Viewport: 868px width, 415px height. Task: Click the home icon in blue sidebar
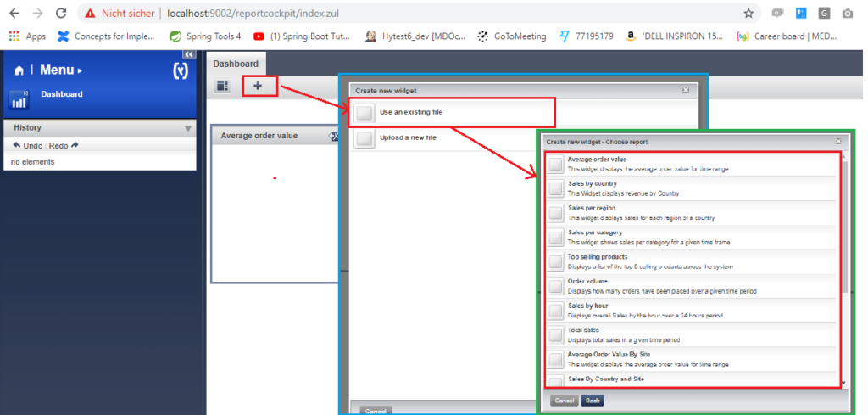tap(19, 70)
